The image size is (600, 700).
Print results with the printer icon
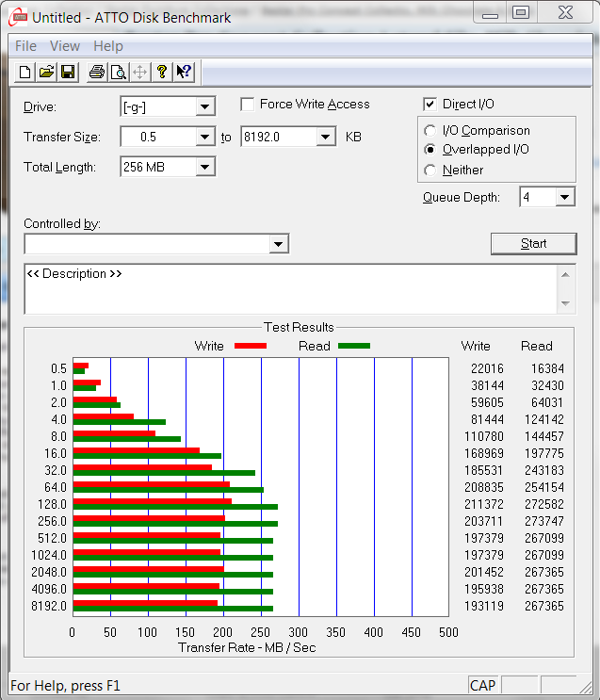pos(96,73)
